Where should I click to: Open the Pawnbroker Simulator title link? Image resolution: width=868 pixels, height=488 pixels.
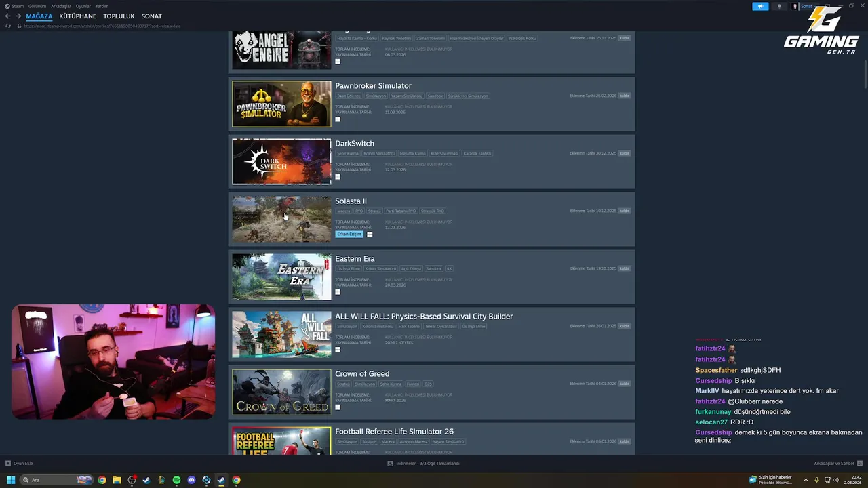[x=373, y=86]
